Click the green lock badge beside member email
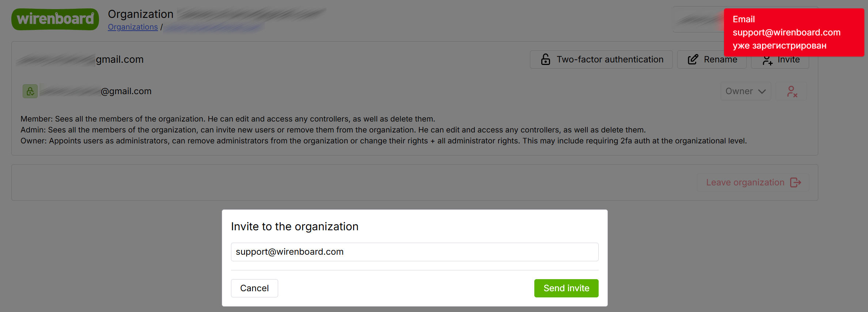Screen dimensions: 868x312 pyautogui.click(x=30, y=91)
